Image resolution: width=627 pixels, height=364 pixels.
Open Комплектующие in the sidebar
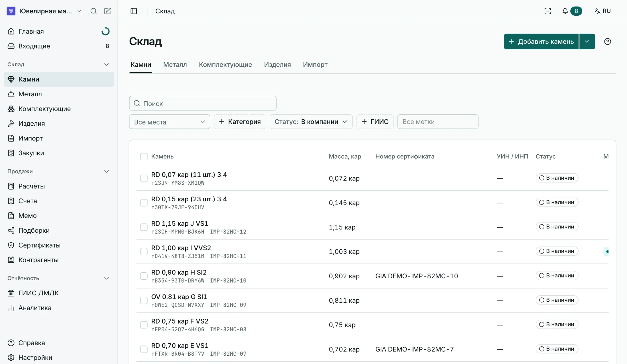[x=59, y=109]
